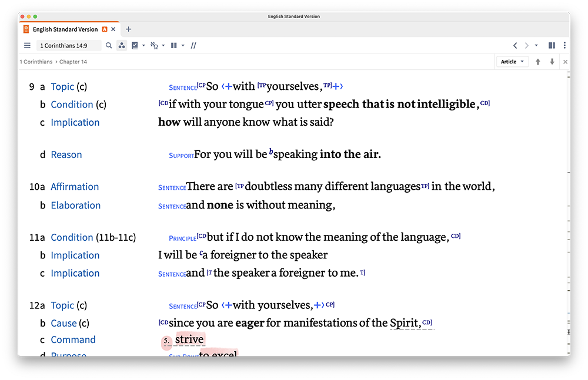This screenshot has height=380, width=588.
Task: Click the Chapter 14 breadcrumb
Action: 73,62
